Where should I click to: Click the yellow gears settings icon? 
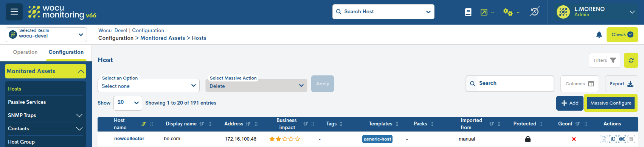(x=508, y=12)
